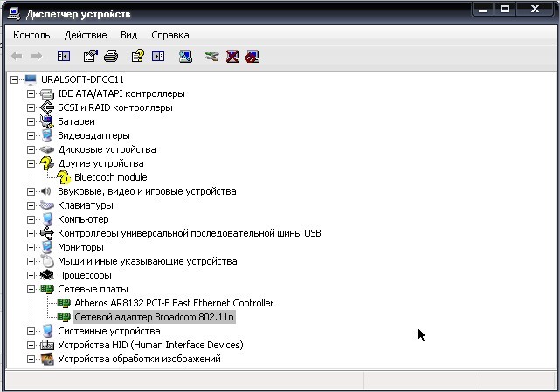Click the speaker icon for Звуковые устройства

pyautogui.click(x=46, y=191)
